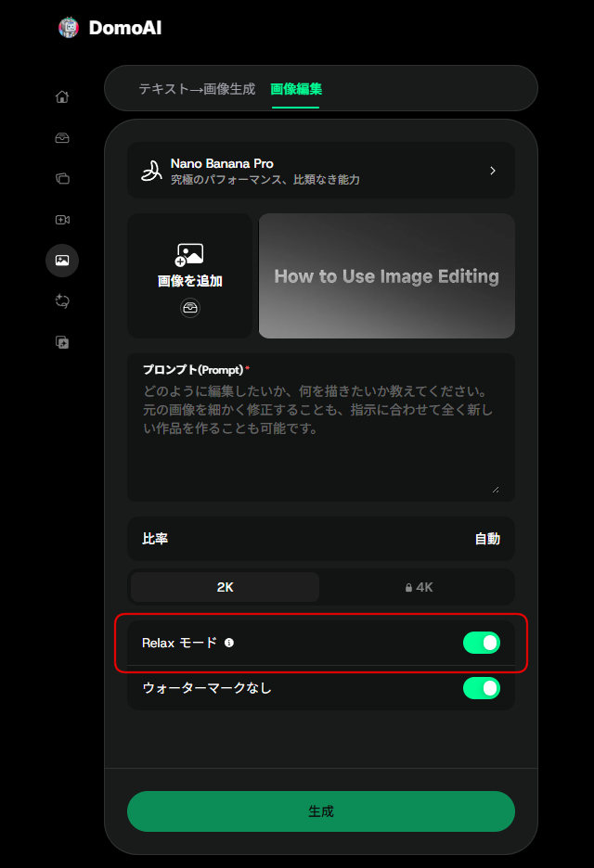This screenshot has height=868, width=594.
Task: Open the 比率 ratio dropdown showing 自動
Action: 321,539
